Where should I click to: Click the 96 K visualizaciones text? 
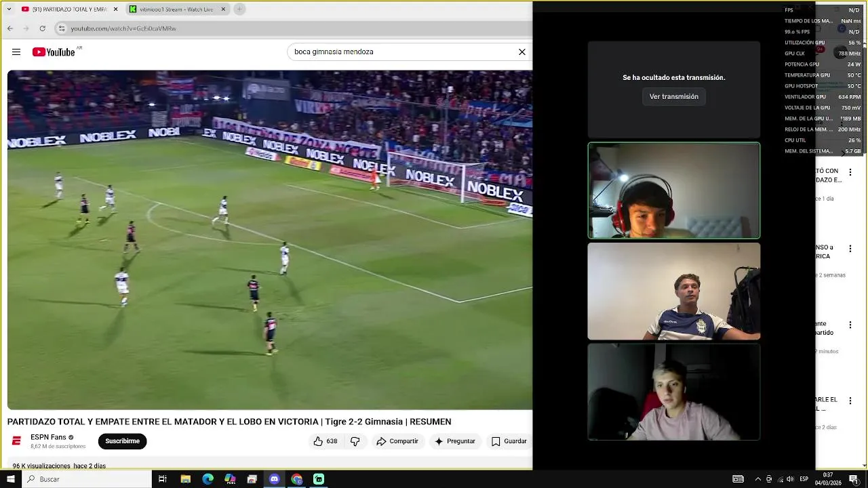pos(41,466)
